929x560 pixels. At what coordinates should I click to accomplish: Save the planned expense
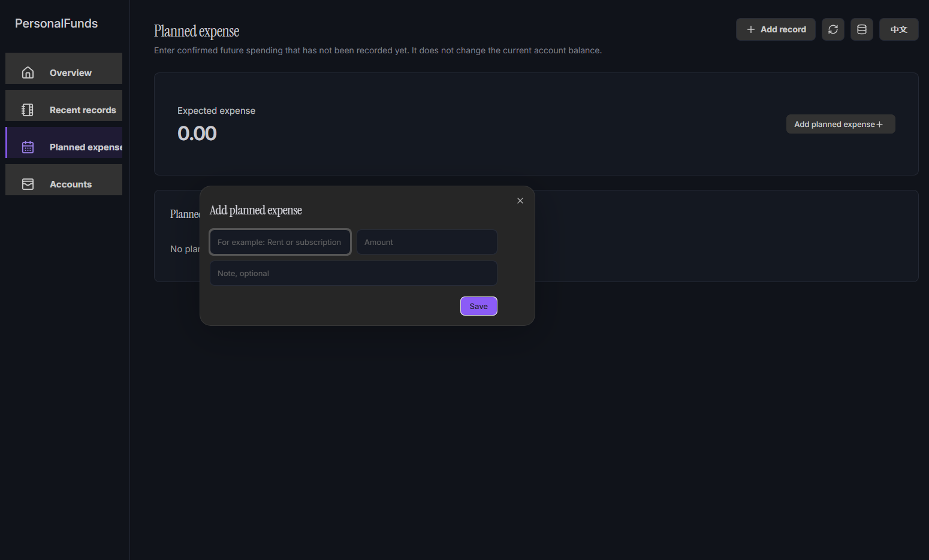click(479, 306)
